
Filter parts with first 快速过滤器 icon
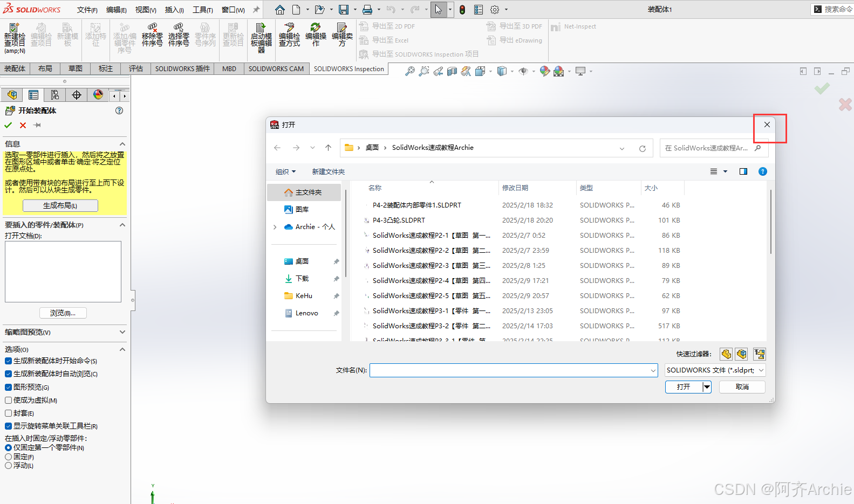point(726,354)
